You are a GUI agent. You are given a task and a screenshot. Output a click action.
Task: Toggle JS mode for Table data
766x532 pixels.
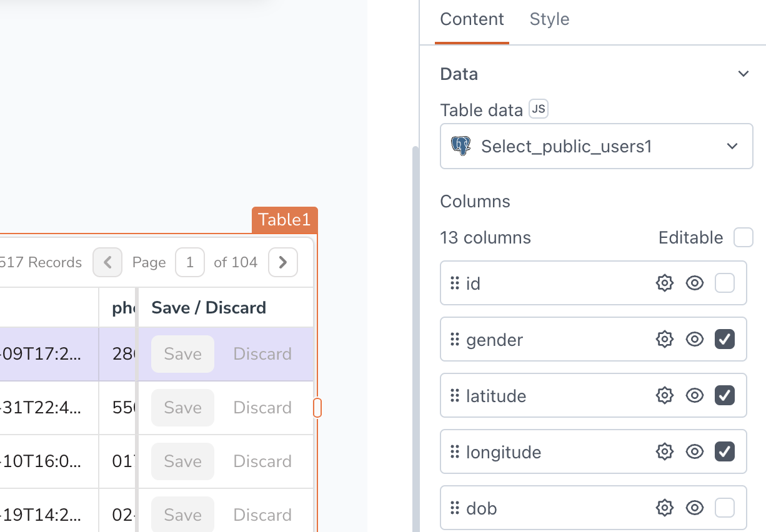(538, 109)
